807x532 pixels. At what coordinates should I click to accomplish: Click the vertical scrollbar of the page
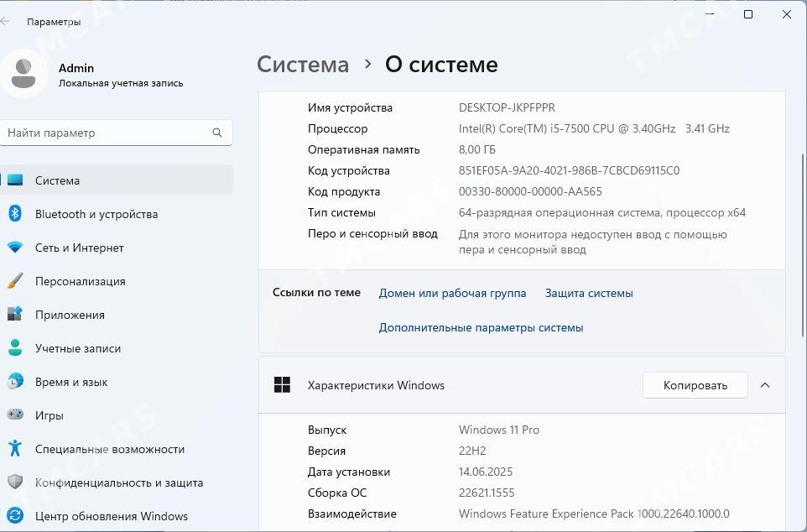pos(803,245)
